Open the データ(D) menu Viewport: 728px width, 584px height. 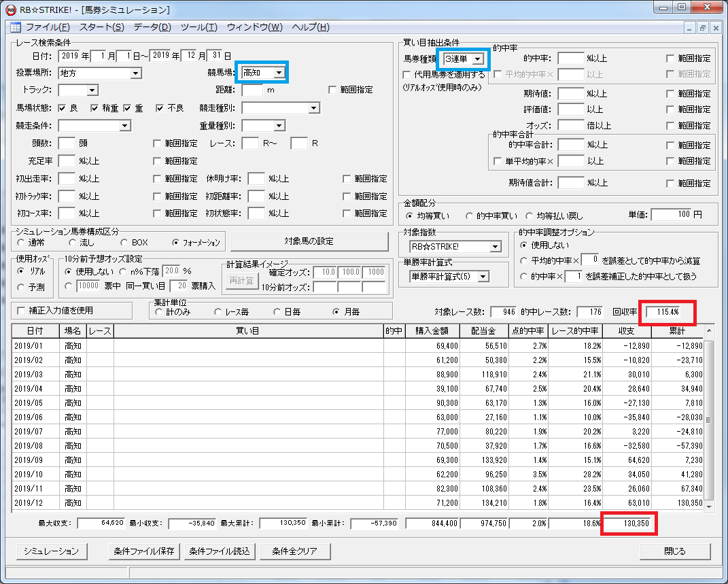(x=152, y=27)
